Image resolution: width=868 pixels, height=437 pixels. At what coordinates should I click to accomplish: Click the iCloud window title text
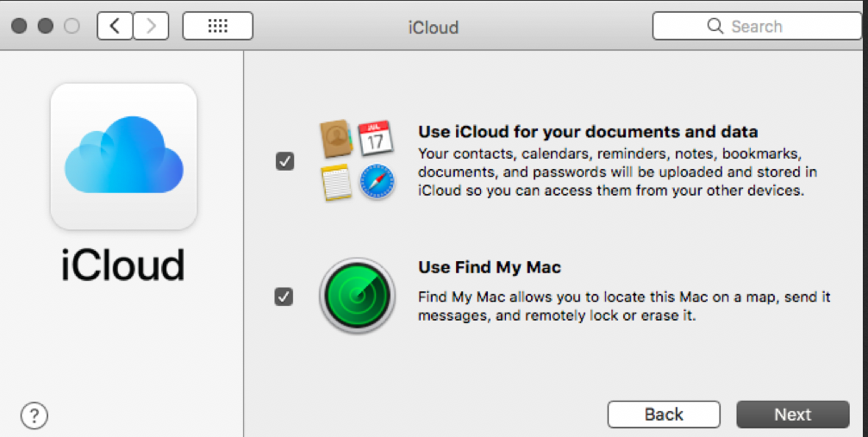point(433,27)
